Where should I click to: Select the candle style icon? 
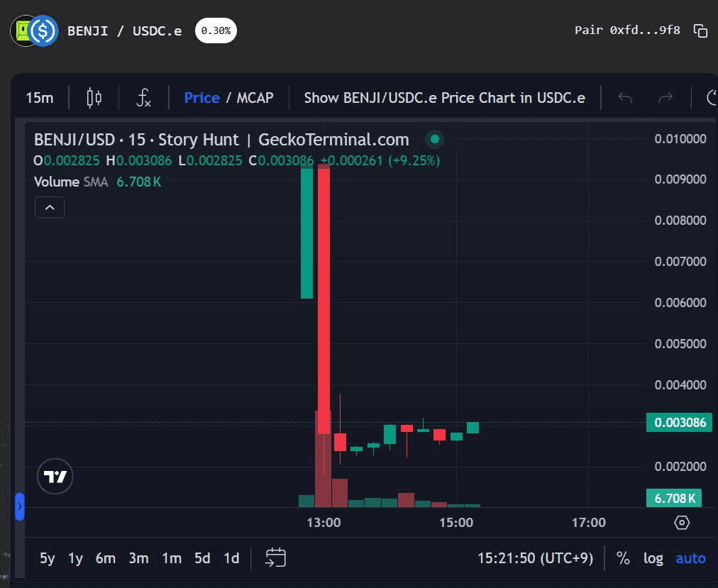pyautogui.click(x=94, y=98)
